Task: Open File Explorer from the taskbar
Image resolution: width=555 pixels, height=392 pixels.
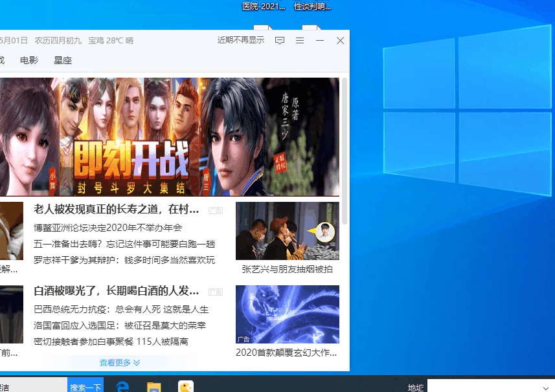Action: [x=154, y=387]
